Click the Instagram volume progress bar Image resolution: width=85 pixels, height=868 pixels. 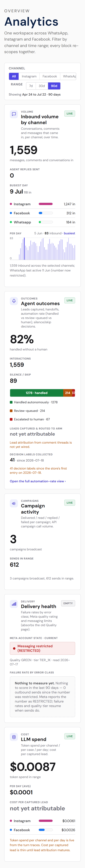[46, 204]
